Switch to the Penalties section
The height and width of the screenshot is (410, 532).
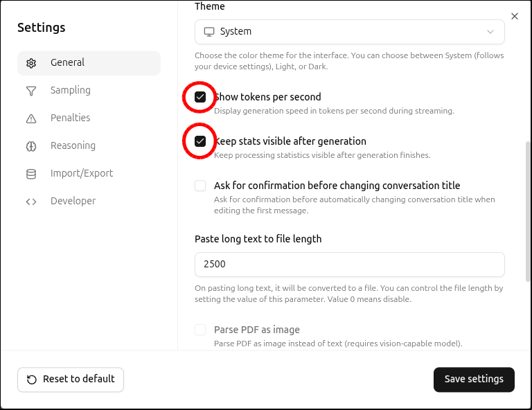point(70,118)
